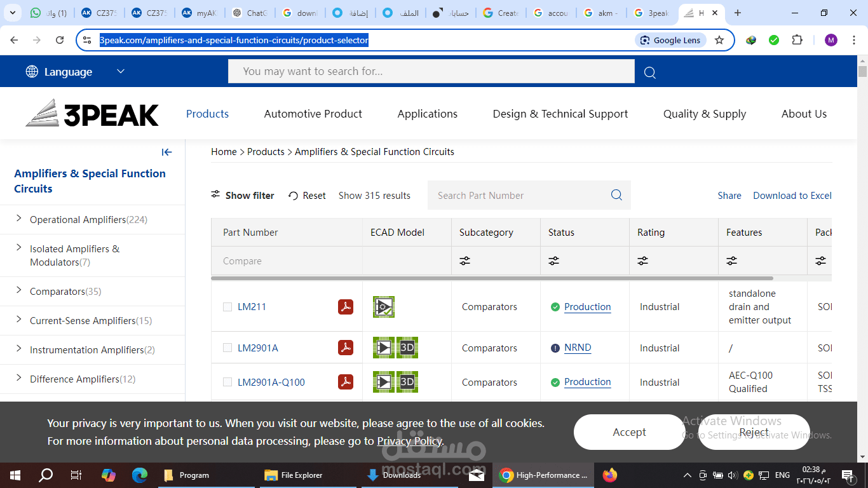
Task: Show filter toggle above table
Action: (x=243, y=195)
